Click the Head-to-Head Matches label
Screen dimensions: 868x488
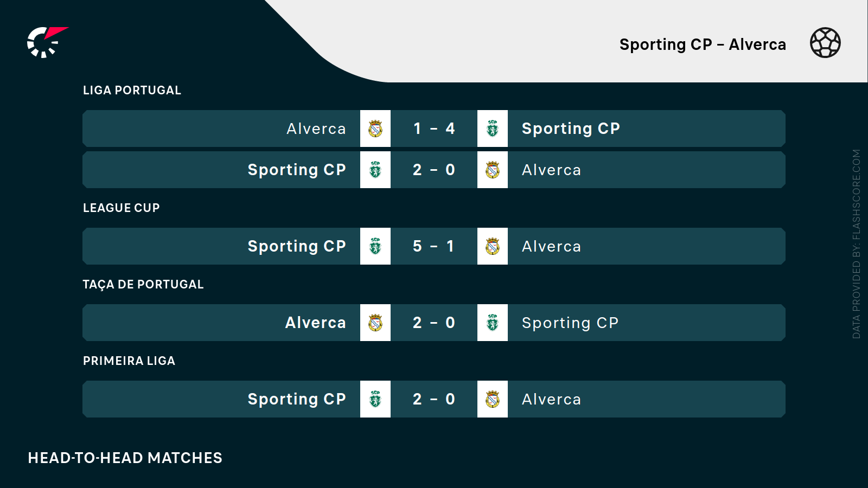point(125,458)
